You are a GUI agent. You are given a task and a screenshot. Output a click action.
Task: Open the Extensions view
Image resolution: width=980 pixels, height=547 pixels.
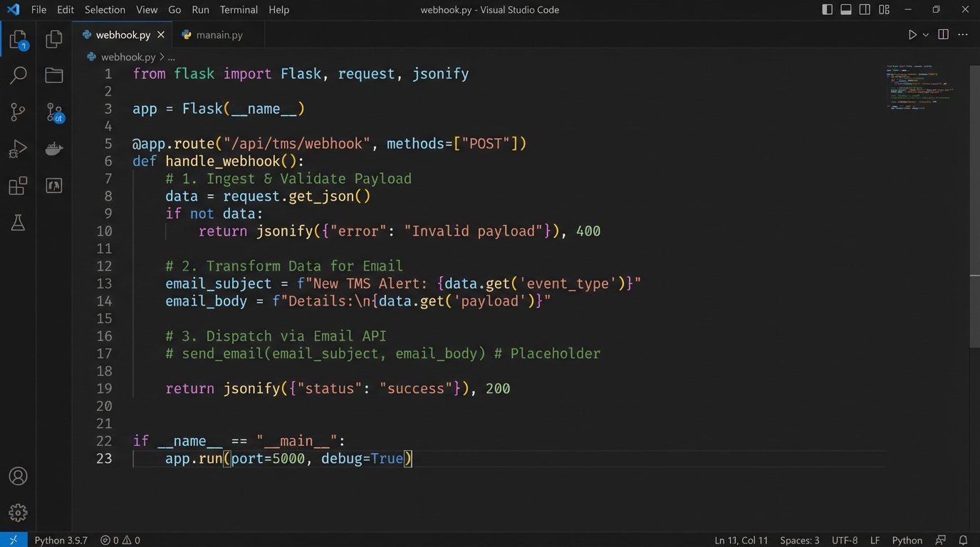click(18, 186)
